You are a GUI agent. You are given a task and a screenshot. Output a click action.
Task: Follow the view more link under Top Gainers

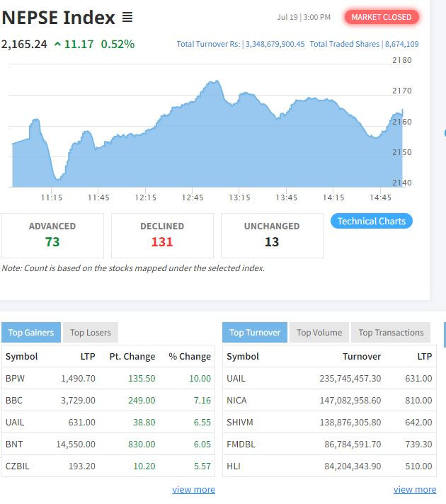(193, 490)
